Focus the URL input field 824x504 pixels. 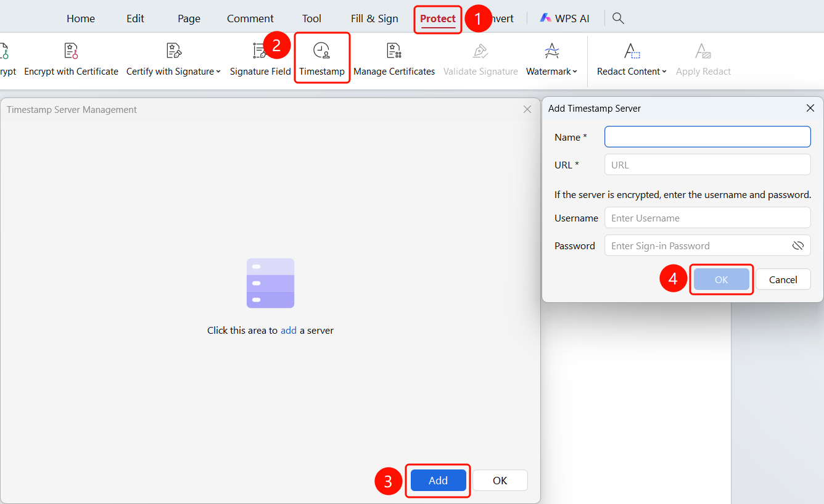(707, 165)
